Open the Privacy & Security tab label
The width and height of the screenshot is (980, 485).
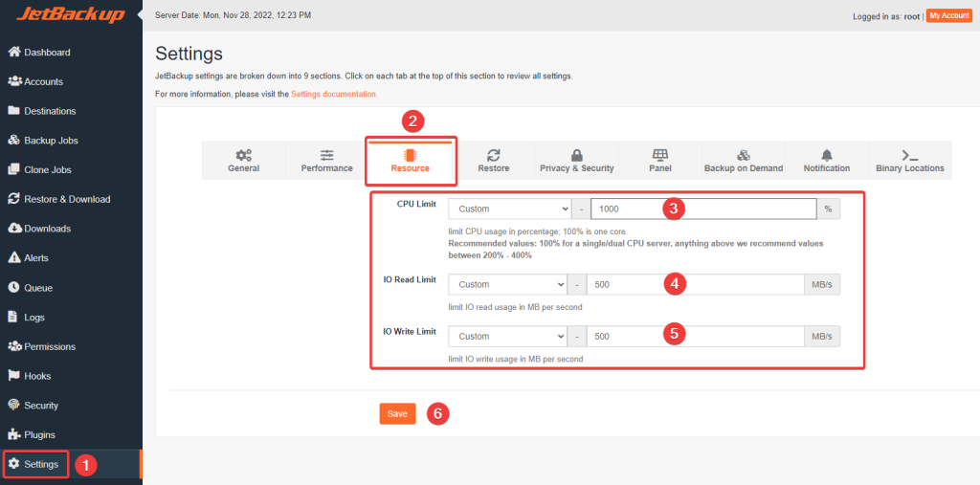pyautogui.click(x=577, y=168)
